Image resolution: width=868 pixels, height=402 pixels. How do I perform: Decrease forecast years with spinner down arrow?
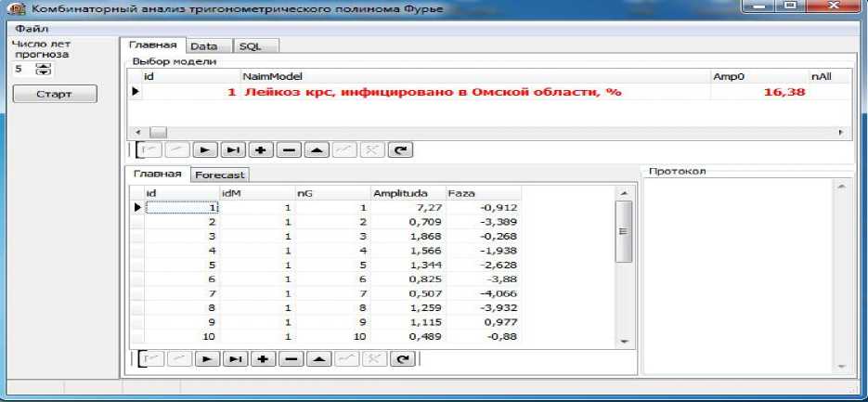click(41, 73)
